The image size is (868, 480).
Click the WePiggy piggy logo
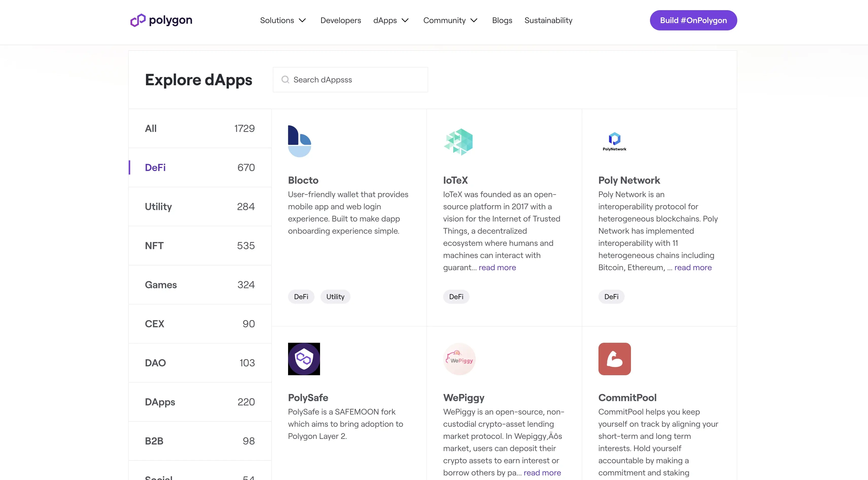(x=459, y=359)
